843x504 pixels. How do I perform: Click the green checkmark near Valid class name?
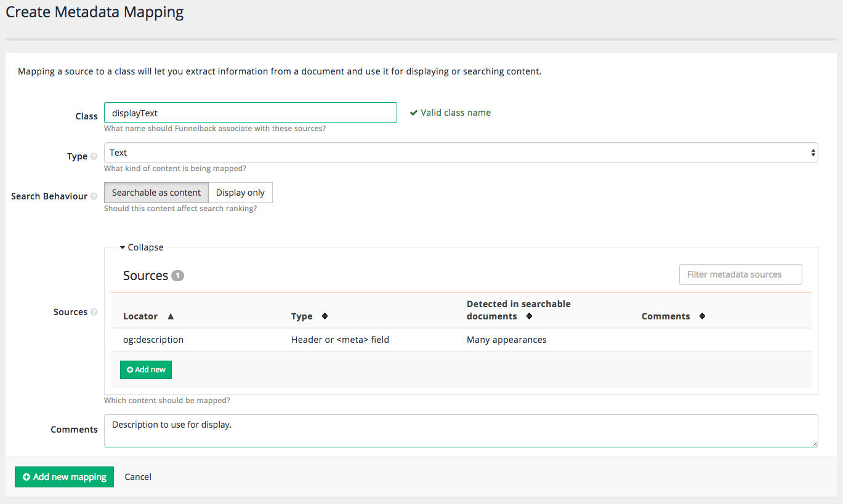413,112
